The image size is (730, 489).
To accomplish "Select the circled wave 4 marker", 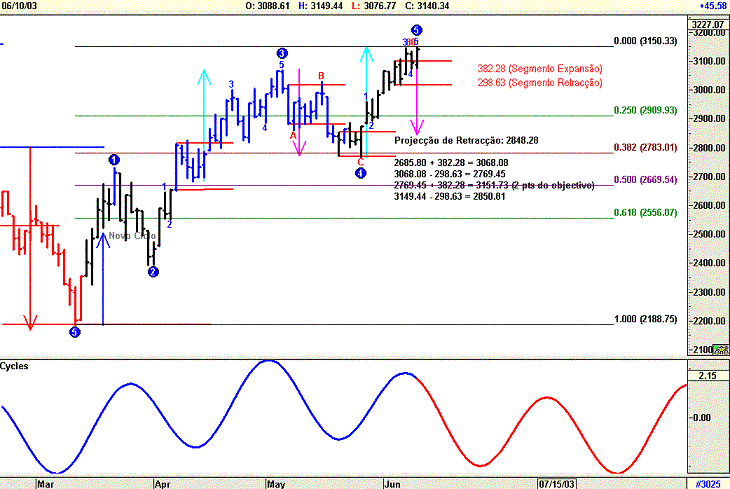I will [361, 173].
